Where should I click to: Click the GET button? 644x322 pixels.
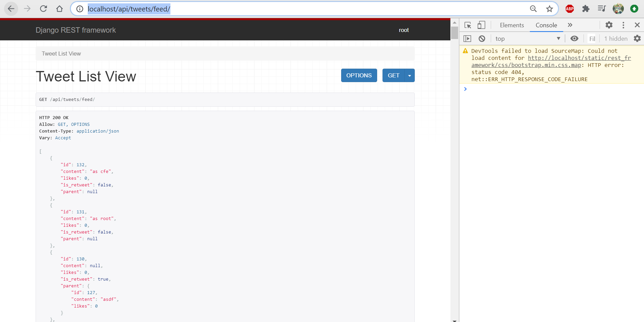pyautogui.click(x=394, y=75)
